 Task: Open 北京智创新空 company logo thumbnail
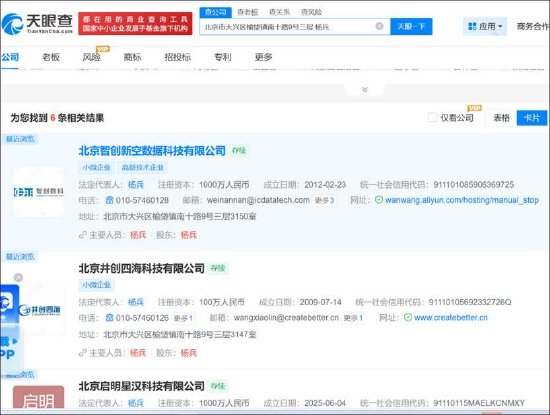click(39, 192)
